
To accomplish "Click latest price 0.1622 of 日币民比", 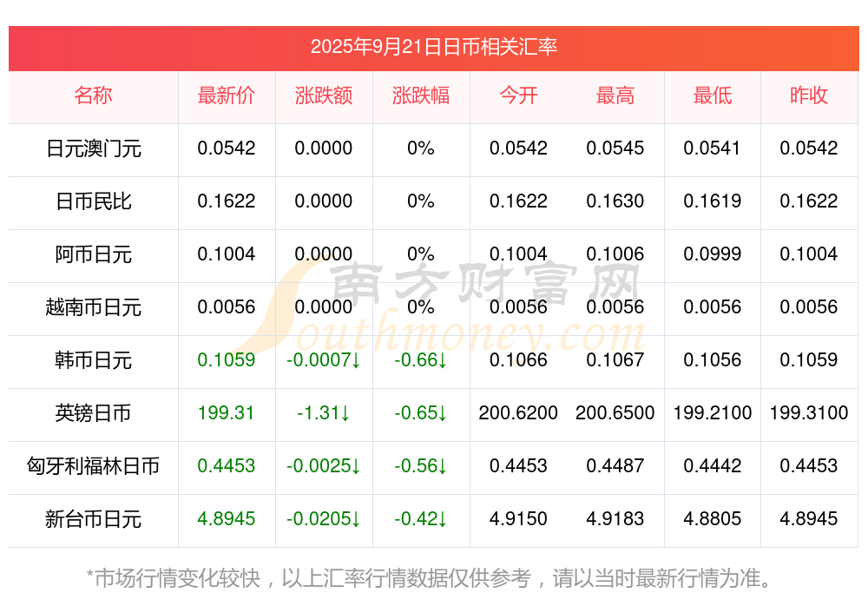I will pyautogui.click(x=227, y=201).
